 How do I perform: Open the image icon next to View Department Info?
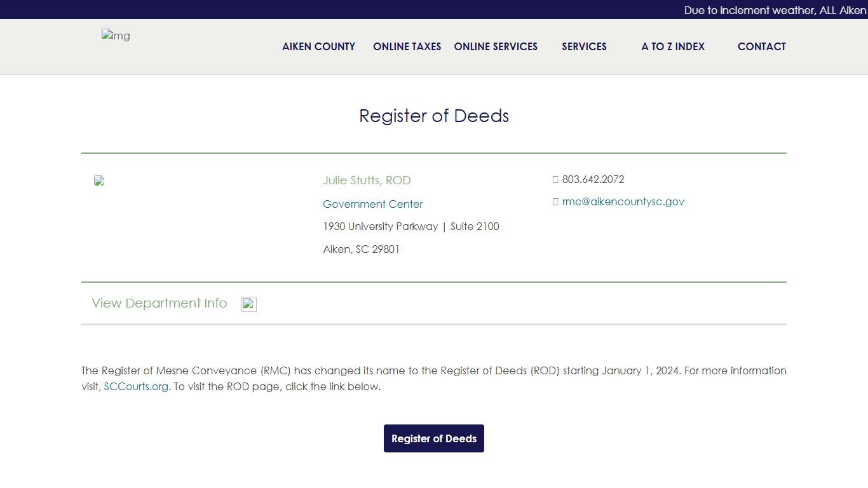coord(248,304)
